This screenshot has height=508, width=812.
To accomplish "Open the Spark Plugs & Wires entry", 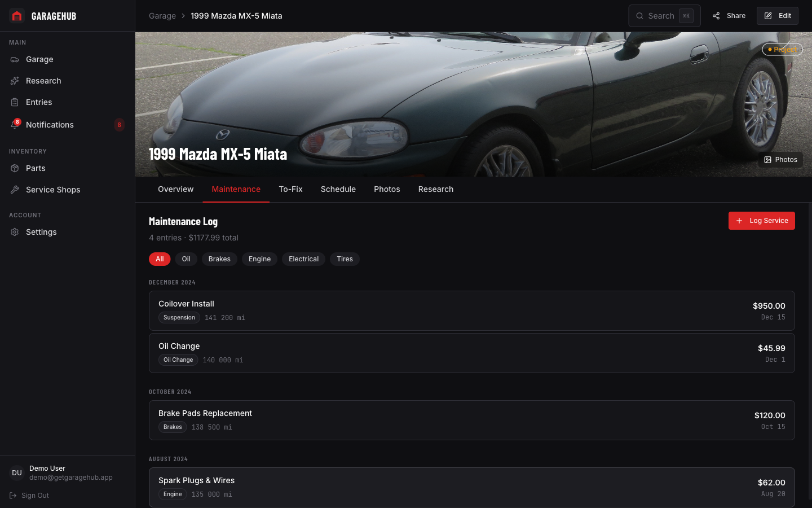I will point(472,488).
